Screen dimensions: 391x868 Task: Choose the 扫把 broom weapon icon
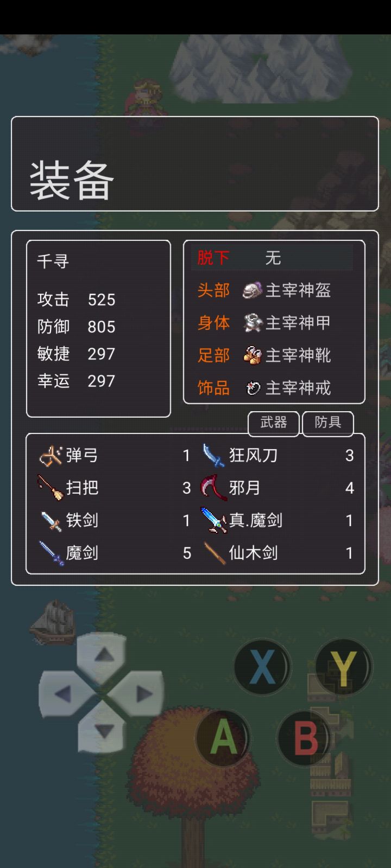point(51,488)
